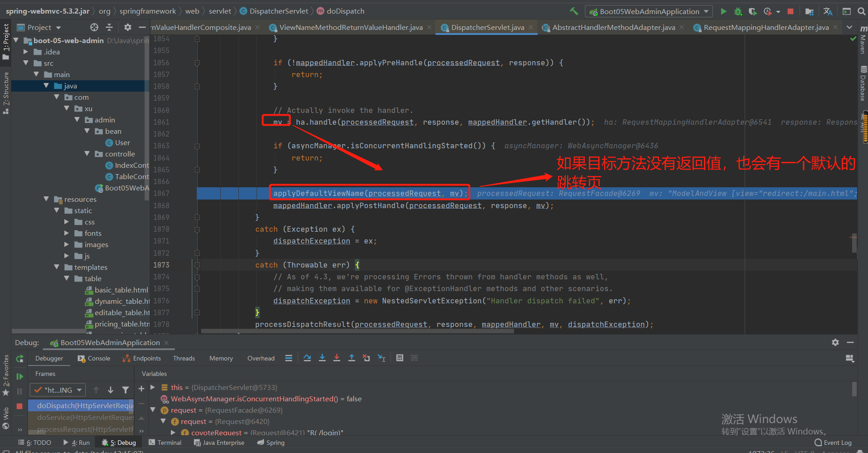Open Profiler run dropdown arrow

point(779,12)
